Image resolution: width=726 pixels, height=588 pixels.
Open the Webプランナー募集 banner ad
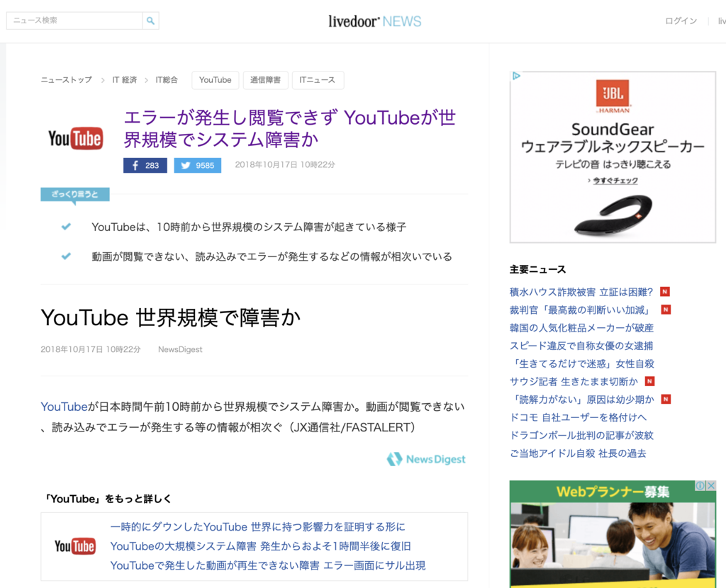[x=613, y=534]
